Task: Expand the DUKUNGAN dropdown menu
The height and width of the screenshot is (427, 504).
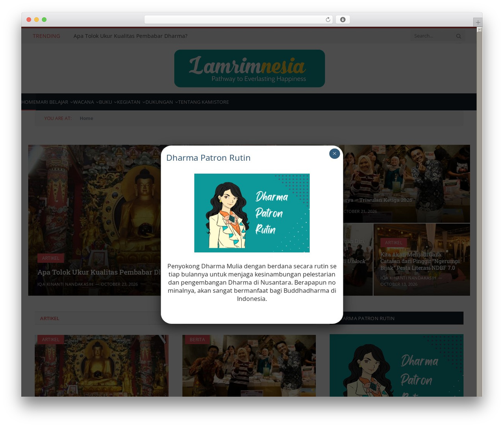Action: coord(161,102)
